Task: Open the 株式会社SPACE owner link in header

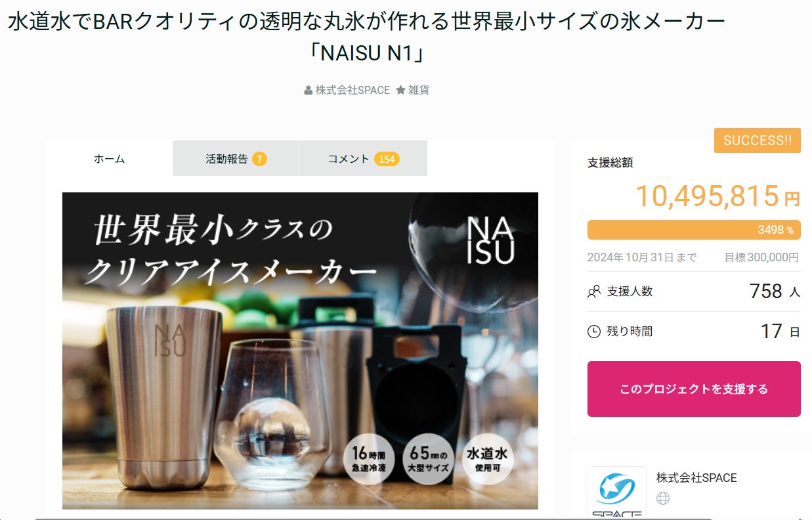Action: (x=353, y=91)
